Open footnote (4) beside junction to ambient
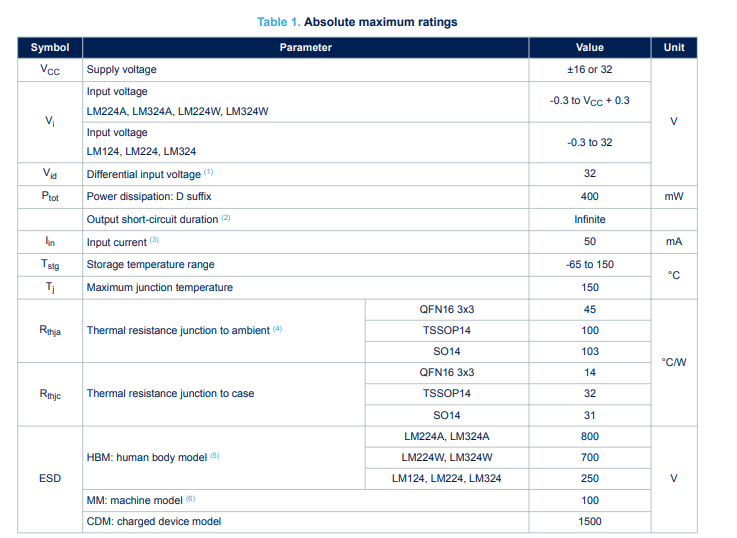Screen dimensions: 737x538 [278, 329]
